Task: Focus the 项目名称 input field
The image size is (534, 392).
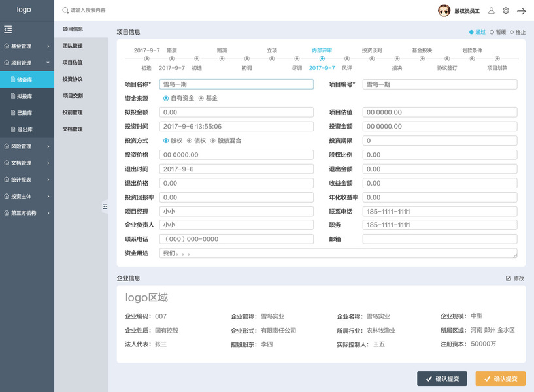Action: click(x=237, y=84)
